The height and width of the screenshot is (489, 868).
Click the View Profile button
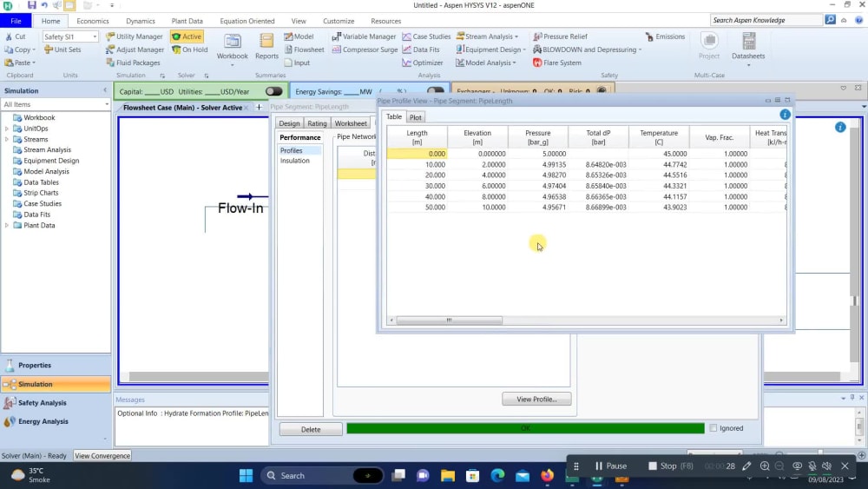click(x=536, y=400)
